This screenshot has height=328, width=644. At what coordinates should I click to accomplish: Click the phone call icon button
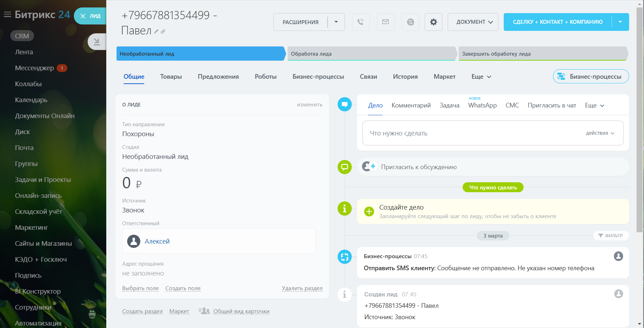(361, 22)
